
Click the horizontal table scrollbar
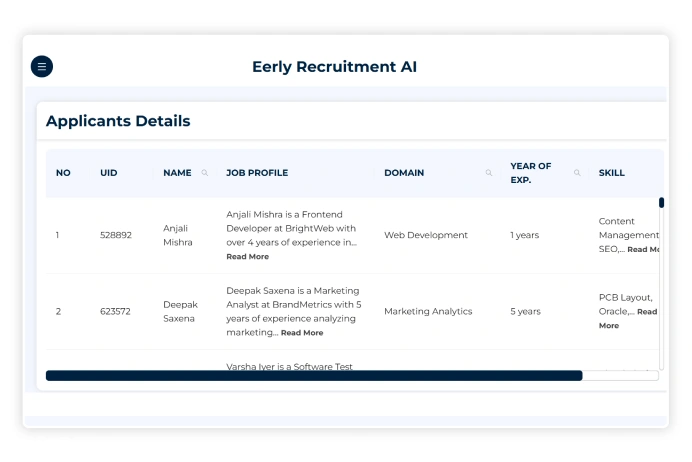click(314, 376)
